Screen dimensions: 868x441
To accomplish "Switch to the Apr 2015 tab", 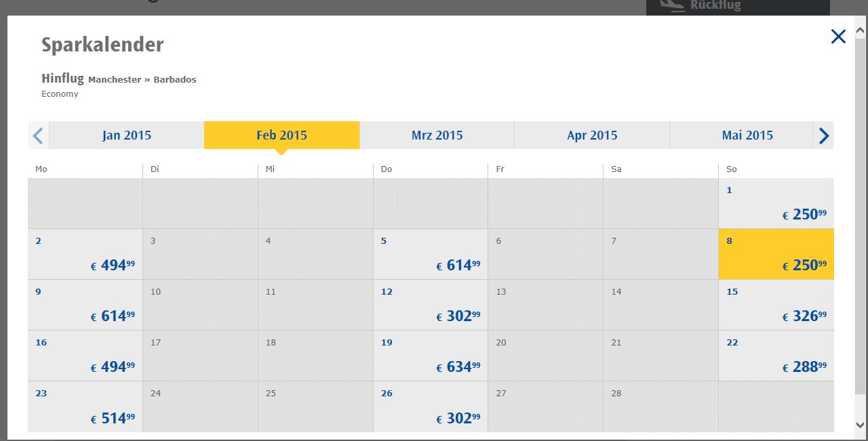I will (x=592, y=135).
